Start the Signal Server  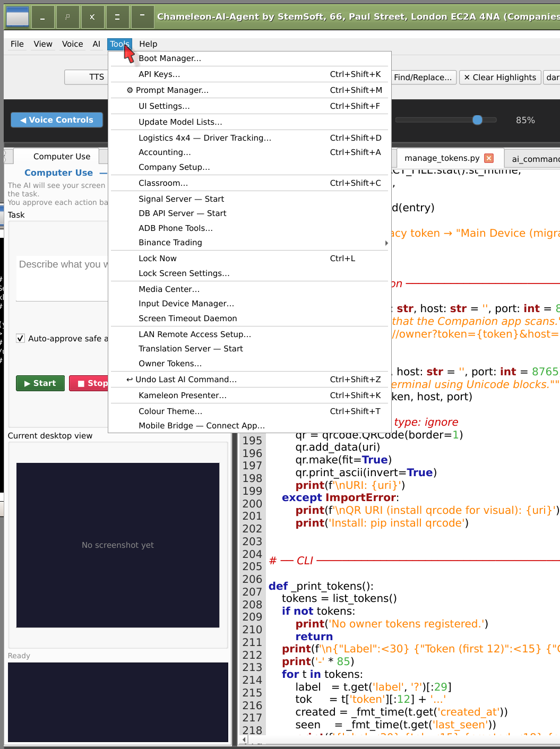(x=249, y=199)
